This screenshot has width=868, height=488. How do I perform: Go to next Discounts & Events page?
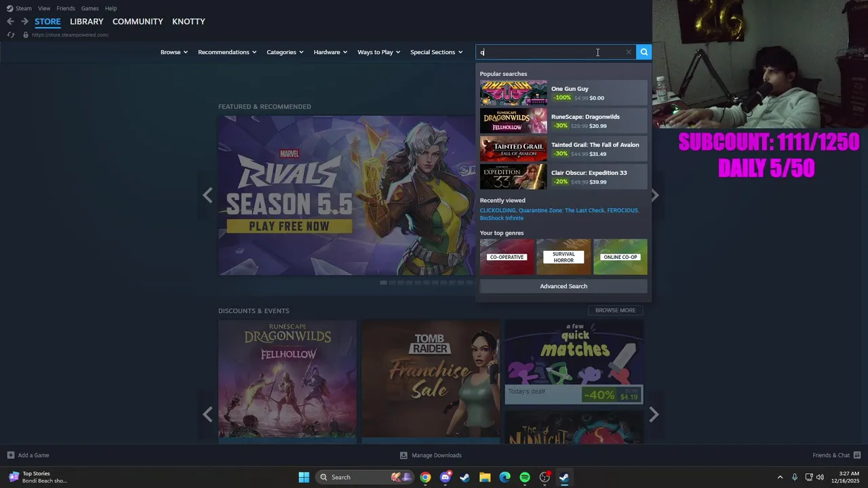coord(654,414)
